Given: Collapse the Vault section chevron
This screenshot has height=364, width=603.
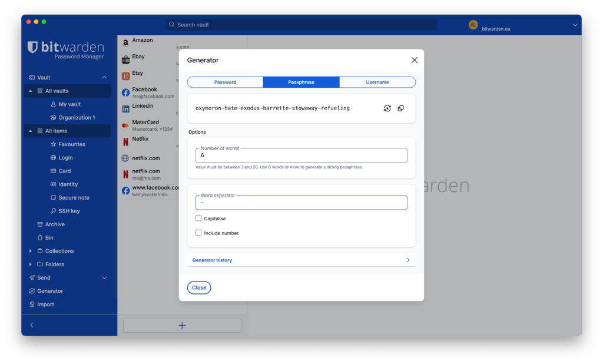Looking at the screenshot, I should (104, 77).
